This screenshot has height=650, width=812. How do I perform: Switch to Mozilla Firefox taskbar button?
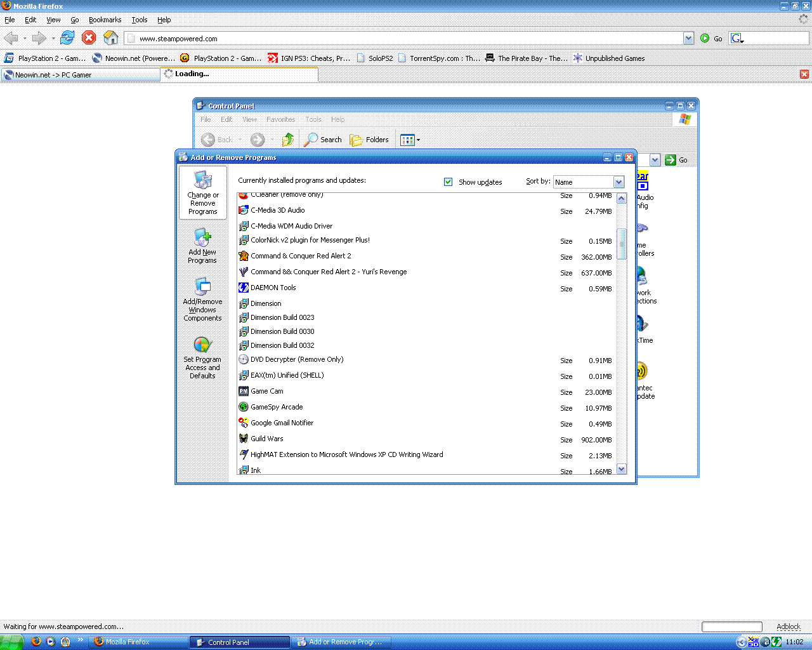[138, 642]
